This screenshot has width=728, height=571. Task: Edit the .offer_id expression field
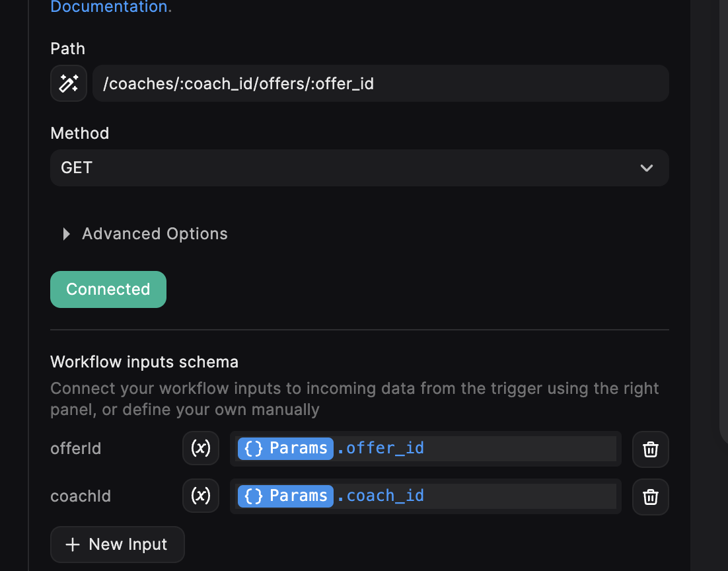coord(425,449)
